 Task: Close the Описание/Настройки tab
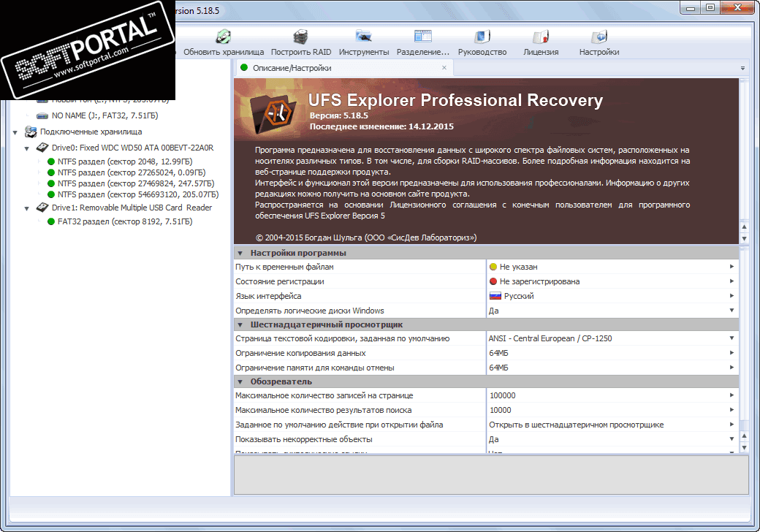[x=444, y=68]
